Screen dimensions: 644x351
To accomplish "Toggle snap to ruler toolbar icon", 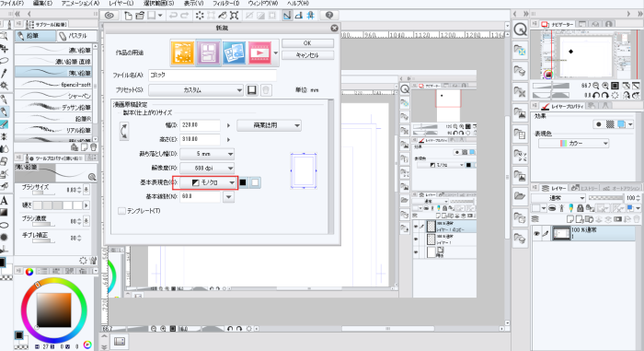I will [x=287, y=16].
